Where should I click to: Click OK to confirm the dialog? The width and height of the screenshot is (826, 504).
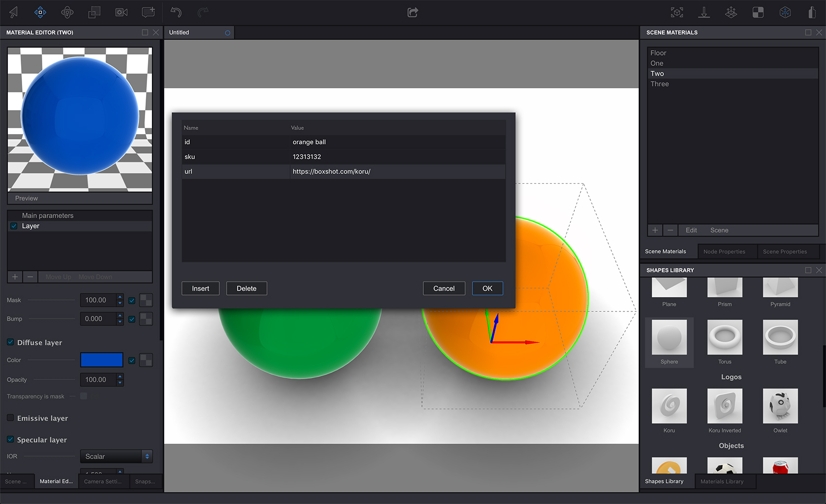(487, 288)
